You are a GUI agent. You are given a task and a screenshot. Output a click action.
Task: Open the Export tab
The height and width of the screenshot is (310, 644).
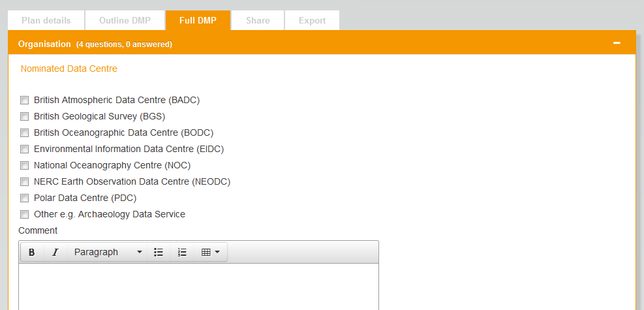(x=312, y=20)
